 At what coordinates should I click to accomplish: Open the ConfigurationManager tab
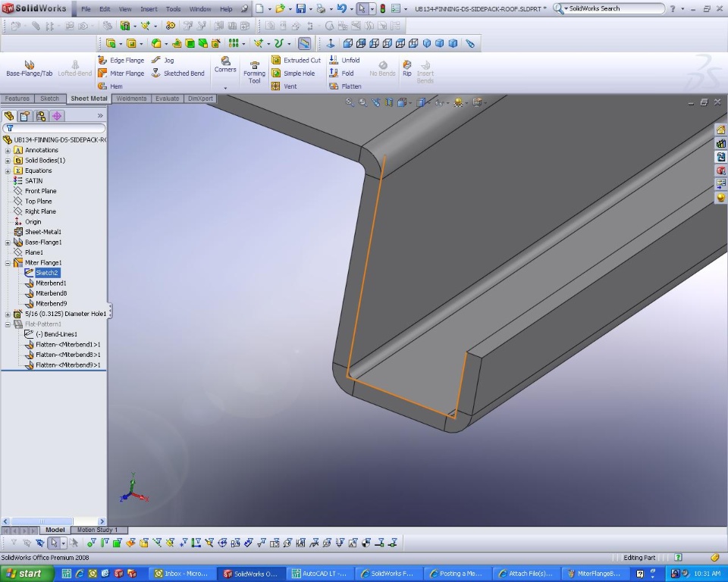pos(41,116)
